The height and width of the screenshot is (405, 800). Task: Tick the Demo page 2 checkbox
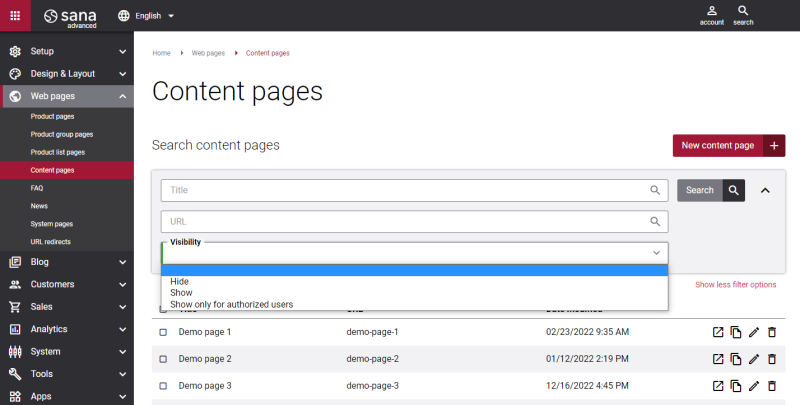pos(163,359)
